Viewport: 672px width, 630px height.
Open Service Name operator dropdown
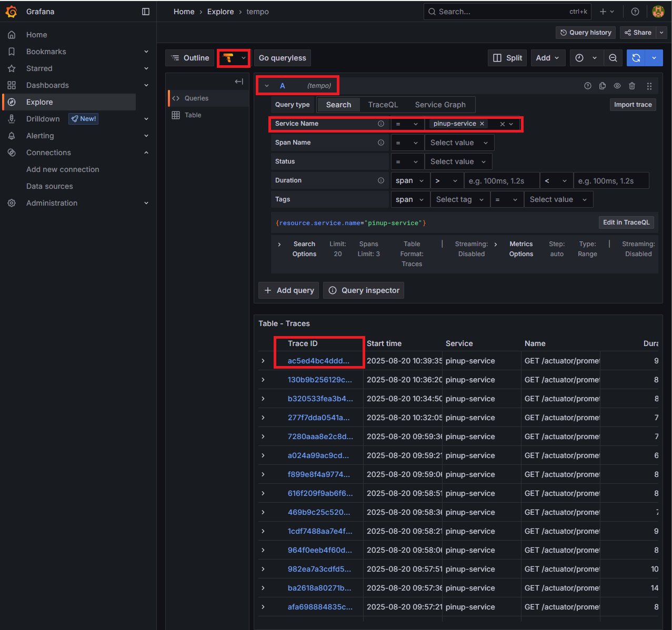pyautogui.click(x=407, y=124)
